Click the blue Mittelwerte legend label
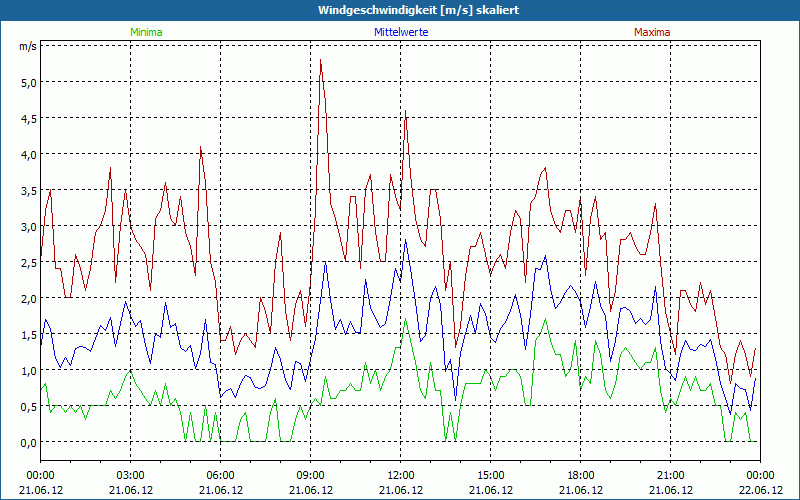800x500 pixels. [401, 32]
